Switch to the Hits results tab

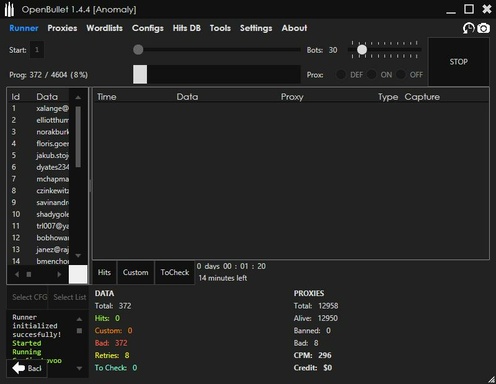coord(104,272)
